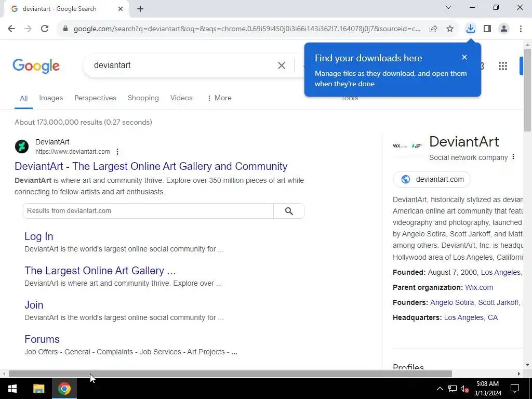Open the Forums sitelink
Screen dimensions: 532x399
pyautogui.click(x=42, y=339)
